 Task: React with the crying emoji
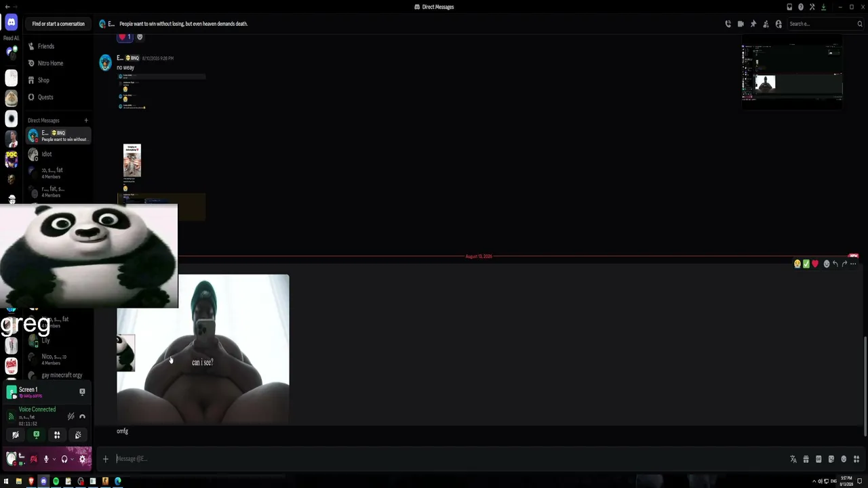coord(797,264)
